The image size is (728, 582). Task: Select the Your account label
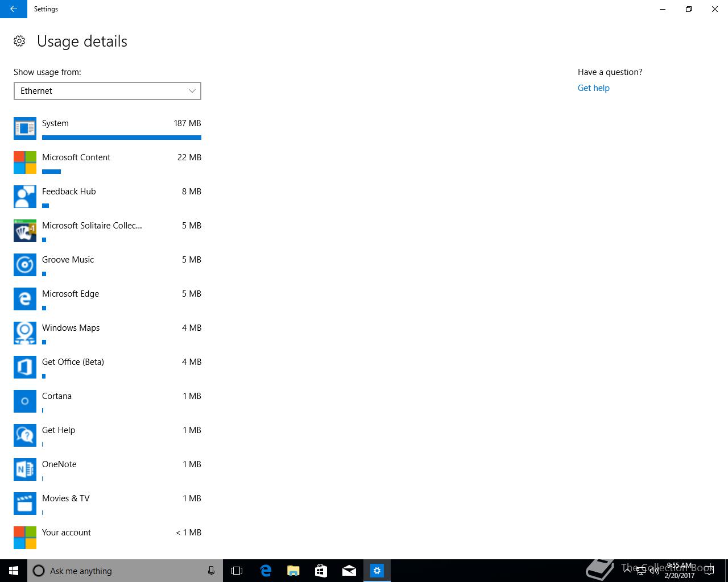67,533
